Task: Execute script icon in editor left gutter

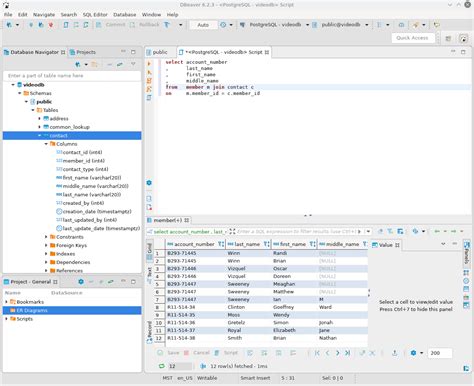Action: (x=149, y=81)
